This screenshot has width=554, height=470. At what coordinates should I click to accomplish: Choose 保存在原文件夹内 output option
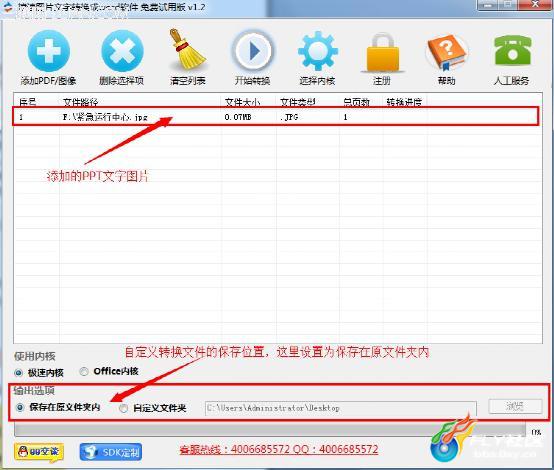(20, 407)
